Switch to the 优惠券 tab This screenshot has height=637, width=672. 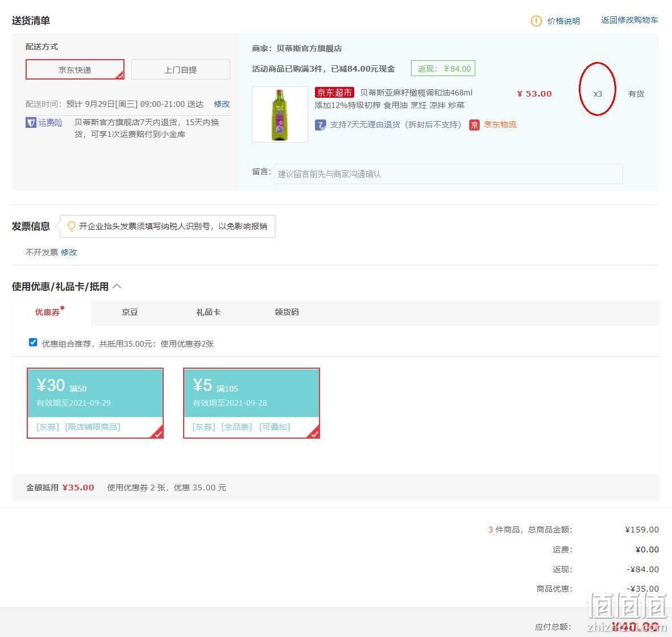[48, 313]
